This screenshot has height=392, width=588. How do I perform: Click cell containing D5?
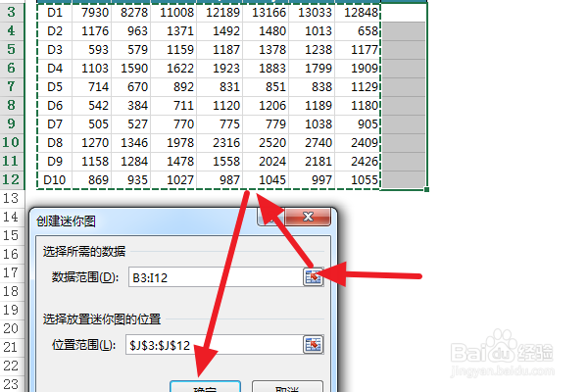[x=55, y=86]
